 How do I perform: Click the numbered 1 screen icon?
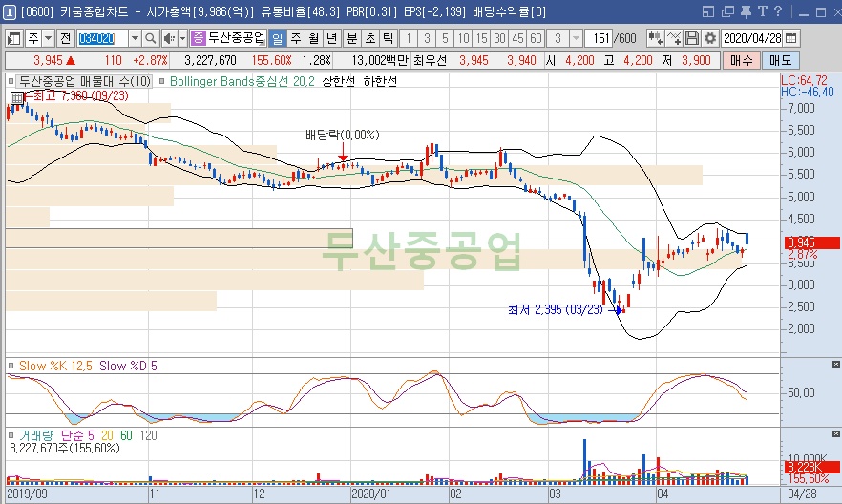[x=10, y=11]
